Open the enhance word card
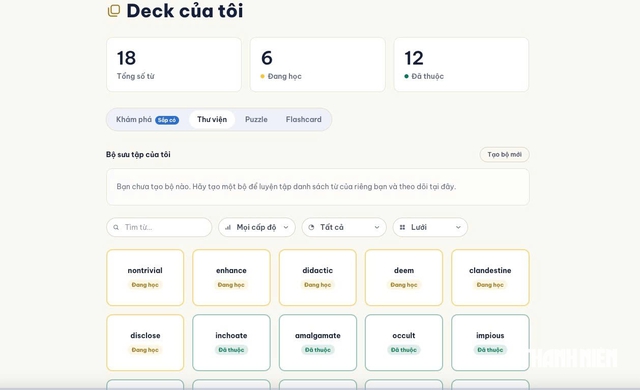 pyautogui.click(x=231, y=277)
